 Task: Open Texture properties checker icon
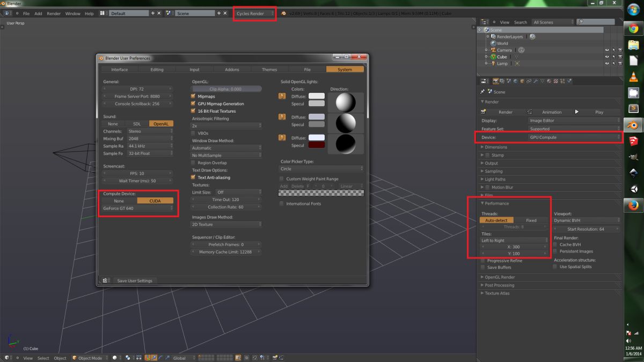[x=555, y=81]
